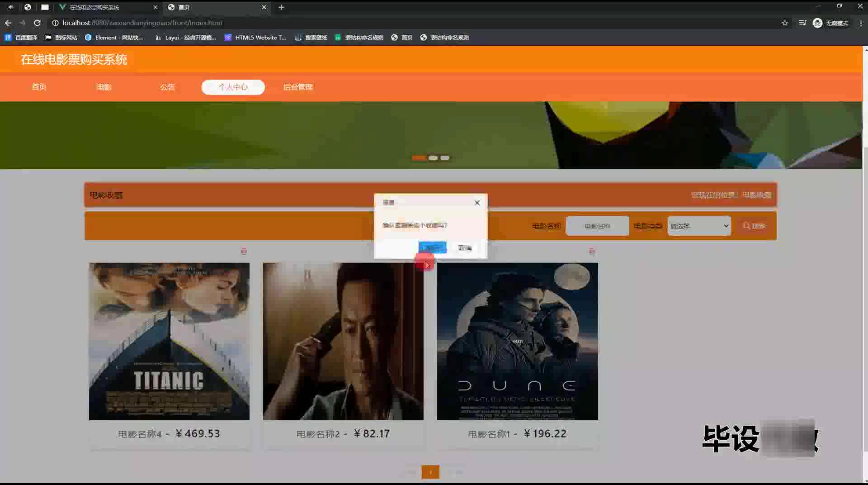Open the media control icon in toolbar

point(802,23)
